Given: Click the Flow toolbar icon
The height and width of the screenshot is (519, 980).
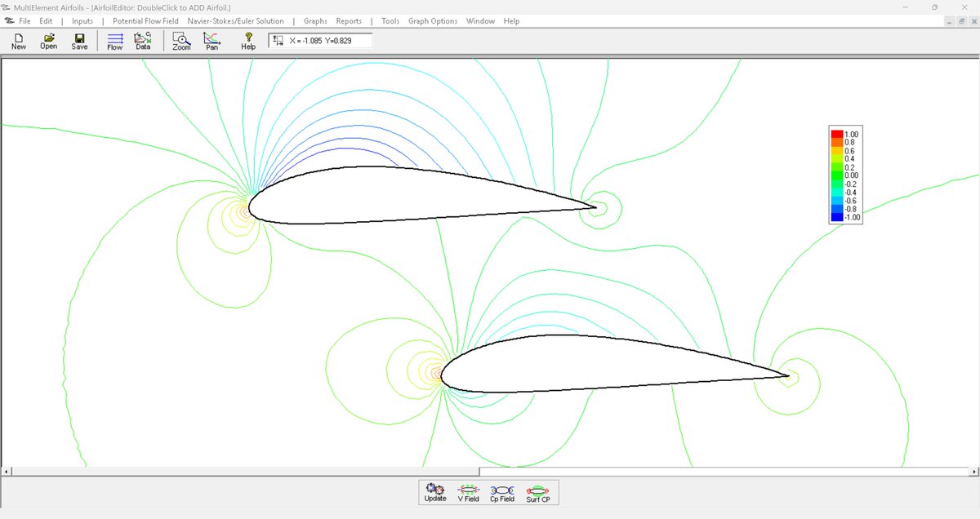Looking at the screenshot, I should [x=115, y=42].
